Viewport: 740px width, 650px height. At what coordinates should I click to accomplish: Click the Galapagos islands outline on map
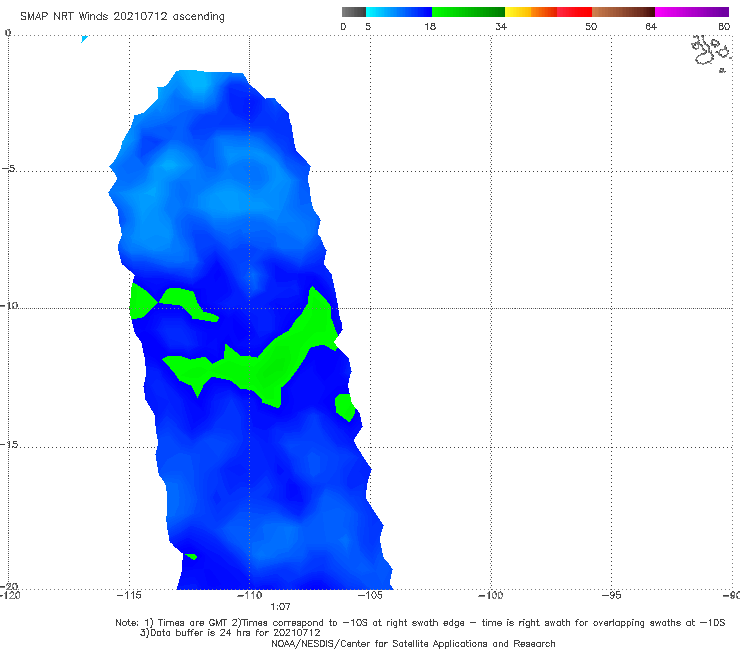pyautogui.click(x=712, y=52)
